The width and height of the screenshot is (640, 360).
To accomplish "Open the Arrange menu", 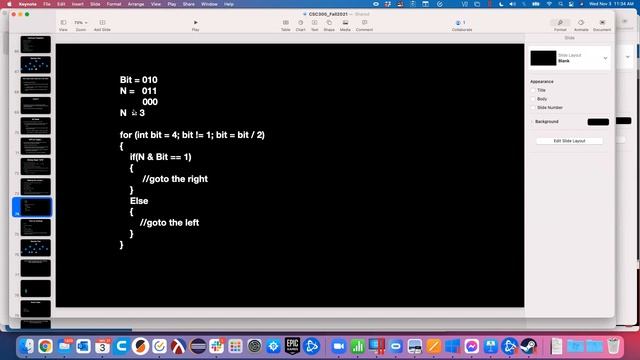I will [x=136, y=4].
